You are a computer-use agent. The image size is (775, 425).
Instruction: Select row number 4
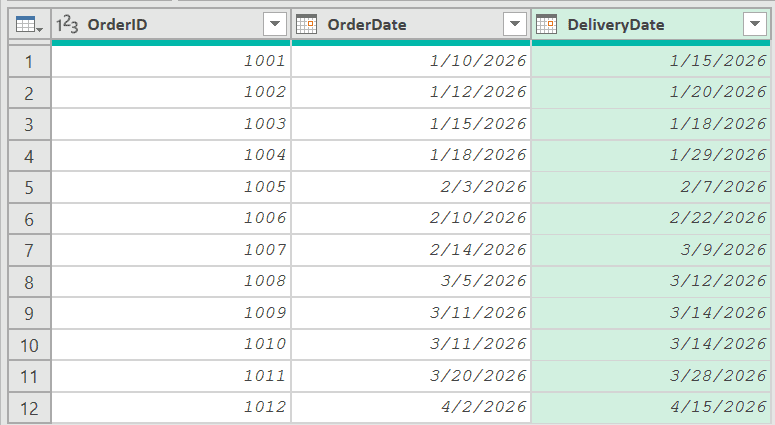tap(29, 156)
